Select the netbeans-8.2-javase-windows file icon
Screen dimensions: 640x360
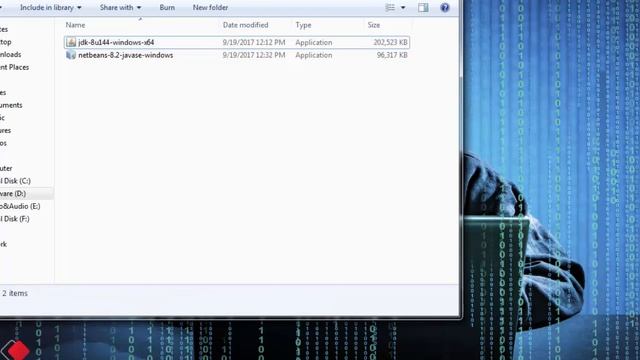(x=71, y=55)
